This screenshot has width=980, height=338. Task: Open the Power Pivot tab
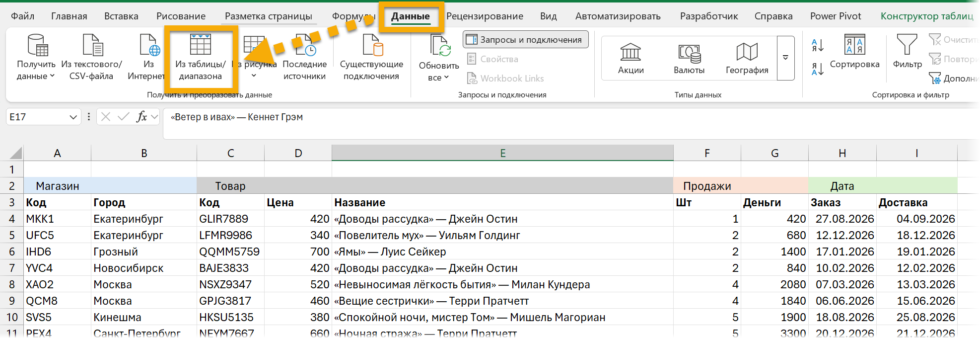[836, 16]
